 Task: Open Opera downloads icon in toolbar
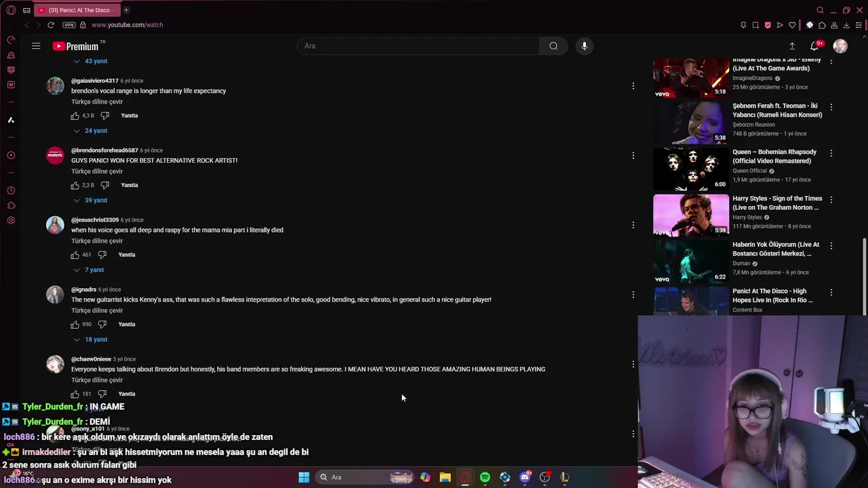(x=846, y=25)
